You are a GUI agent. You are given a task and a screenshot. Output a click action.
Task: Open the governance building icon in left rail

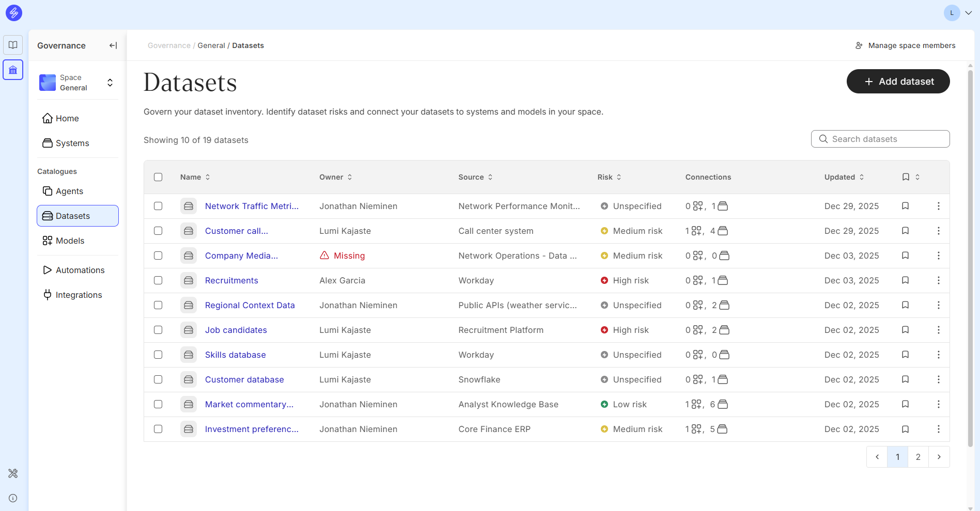pyautogui.click(x=13, y=70)
